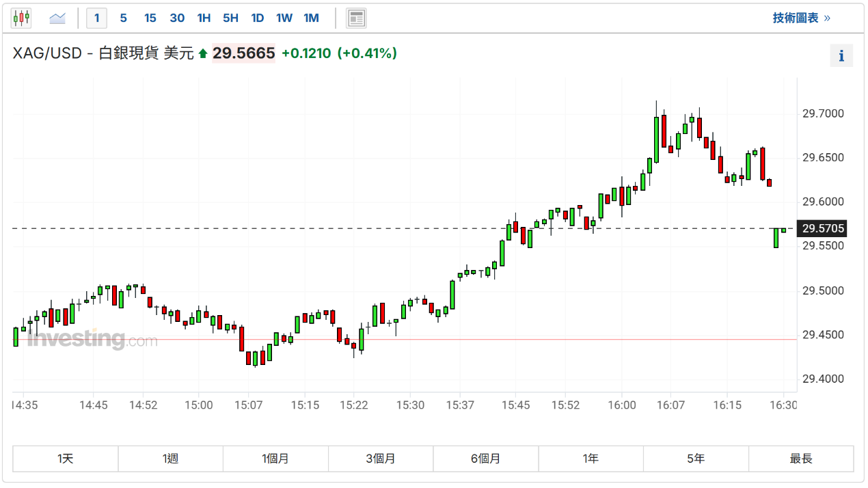The image size is (868, 488).
Task: Switch to 5-minute interval
Action: click(123, 18)
